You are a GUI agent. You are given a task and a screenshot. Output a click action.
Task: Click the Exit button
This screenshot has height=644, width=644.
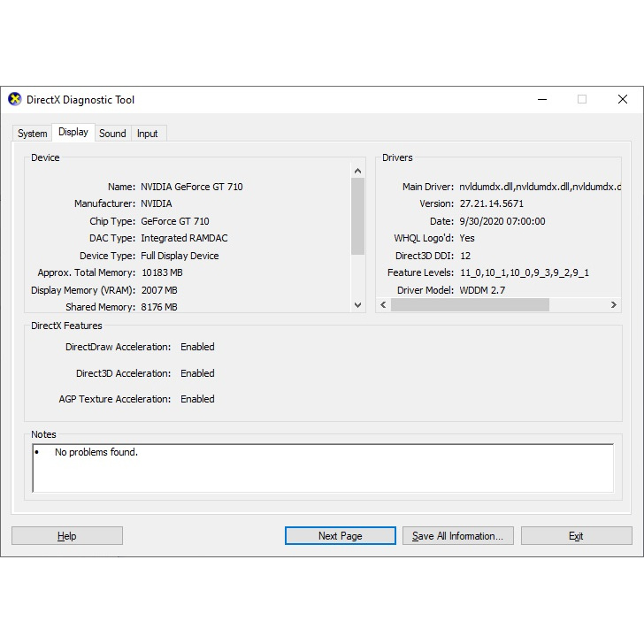pos(576,535)
